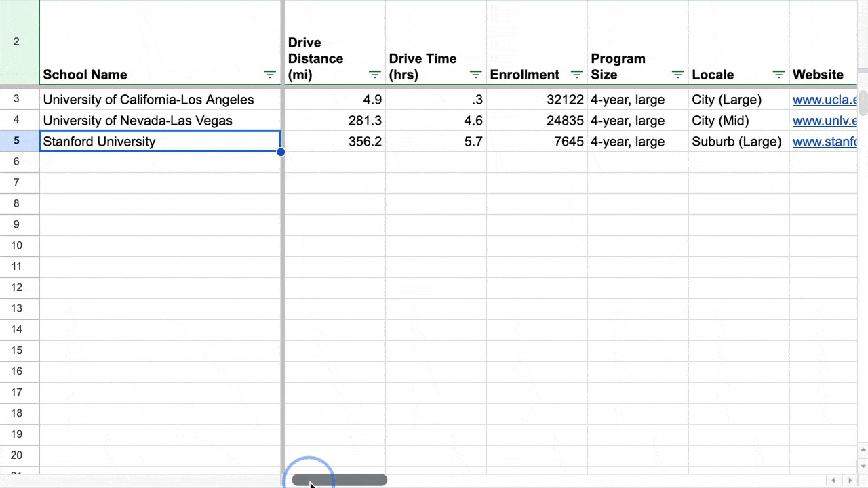Select the University of Nevada-Las Vegas cell
The image size is (868, 488).
click(160, 121)
